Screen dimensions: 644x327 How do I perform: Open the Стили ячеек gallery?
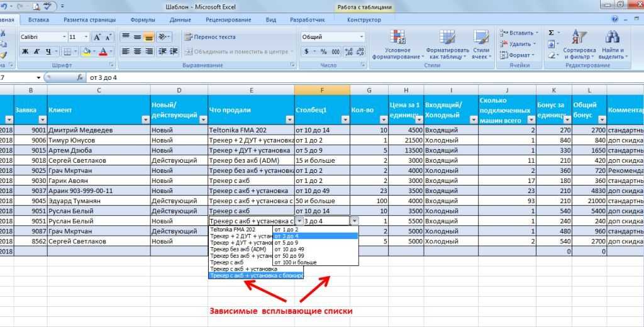pyautogui.click(x=481, y=45)
